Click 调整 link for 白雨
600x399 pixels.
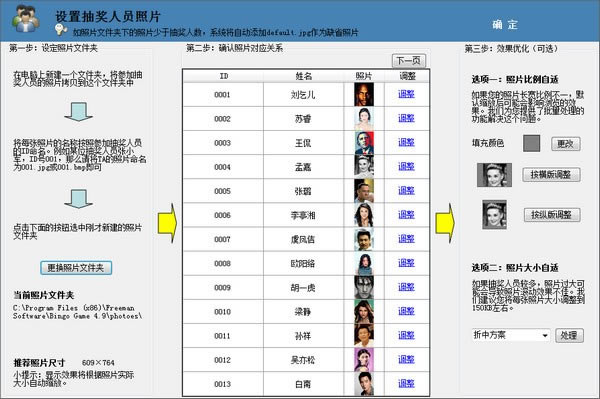pos(406,383)
